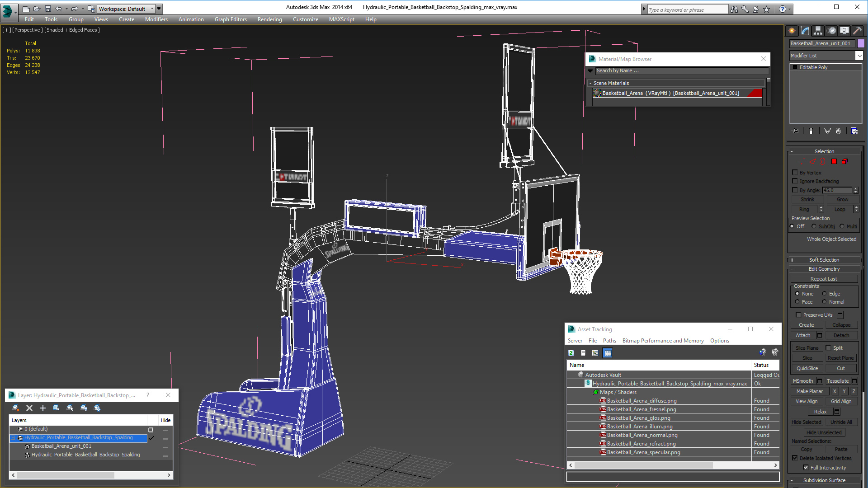Expand the Editable Poly stack entry
The height and width of the screenshot is (488, 868).
pos(795,67)
